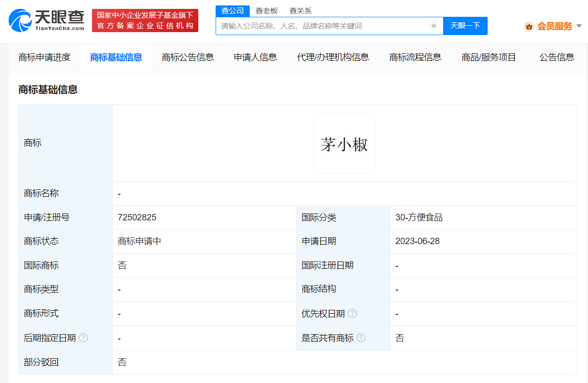The width and height of the screenshot is (588, 383).
Task: Click the 商标名称 label cell
Action: tap(66, 194)
